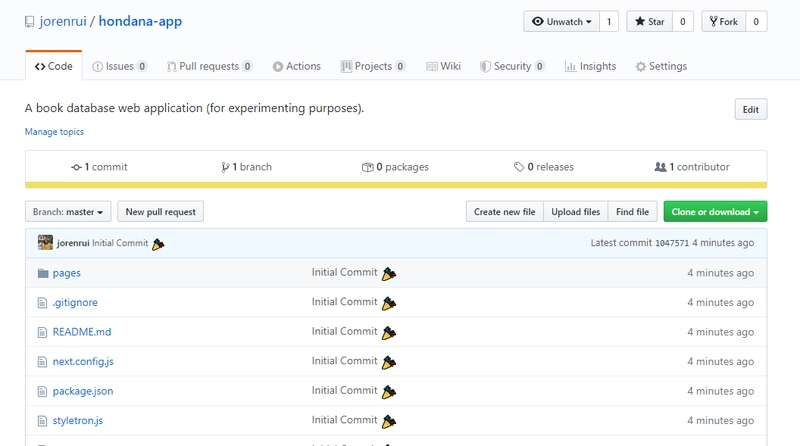Fork the repository
Screen dimensions: 800x446
[x=723, y=21]
